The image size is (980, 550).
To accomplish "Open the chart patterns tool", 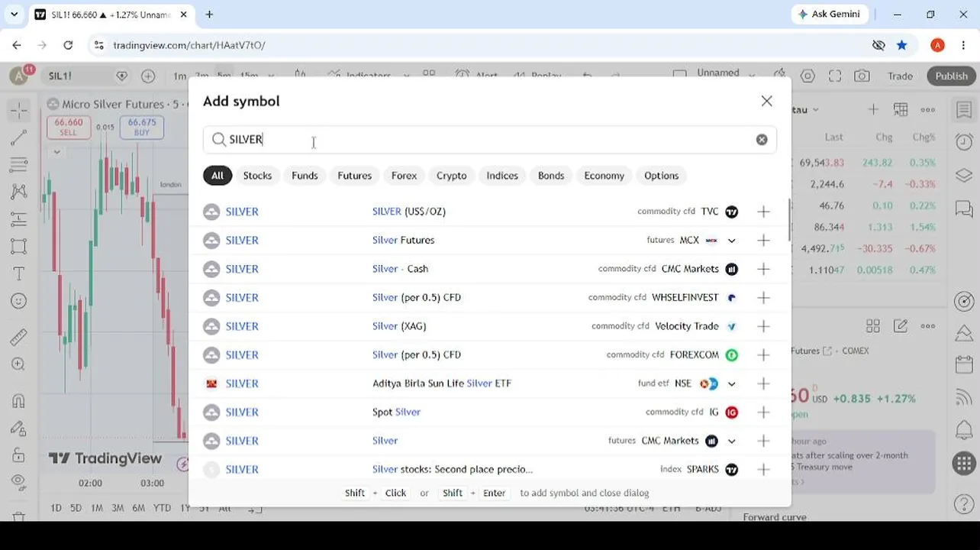I will pyautogui.click(x=19, y=192).
